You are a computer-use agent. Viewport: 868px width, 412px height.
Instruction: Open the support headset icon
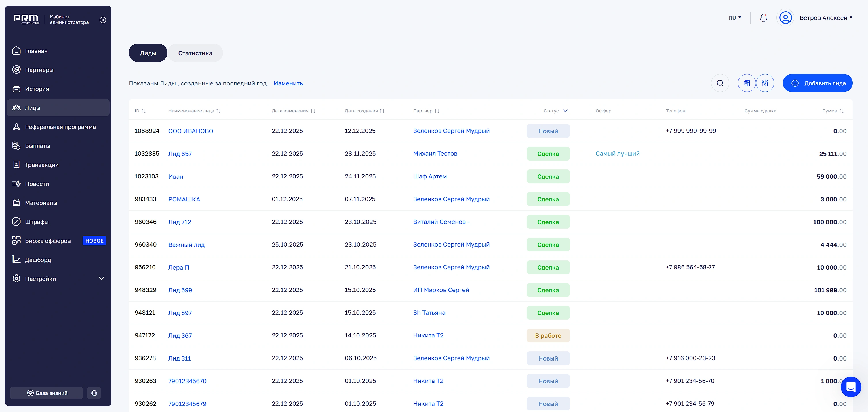[x=94, y=393]
